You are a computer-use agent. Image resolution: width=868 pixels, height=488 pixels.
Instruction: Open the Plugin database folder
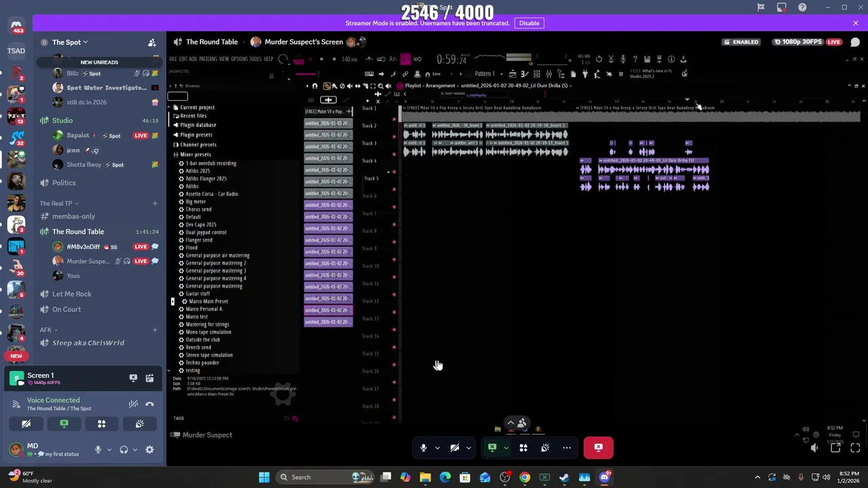[x=198, y=125]
